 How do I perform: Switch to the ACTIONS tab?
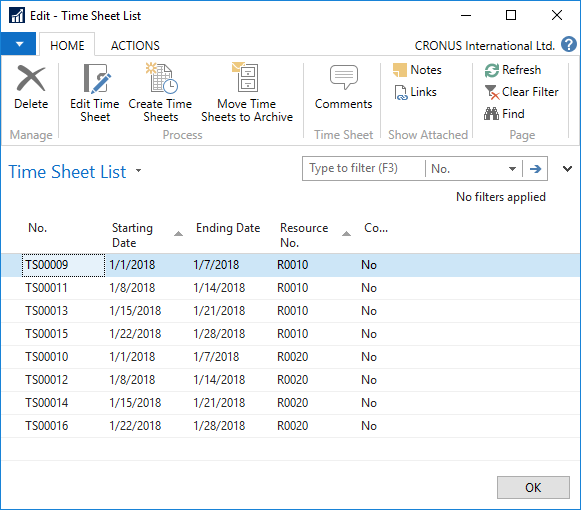[135, 46]
